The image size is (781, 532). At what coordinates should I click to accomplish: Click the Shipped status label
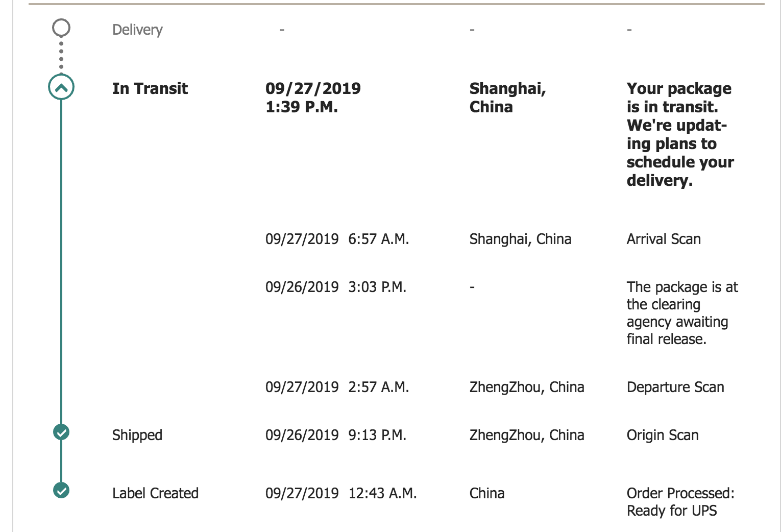tap(137, 435)
